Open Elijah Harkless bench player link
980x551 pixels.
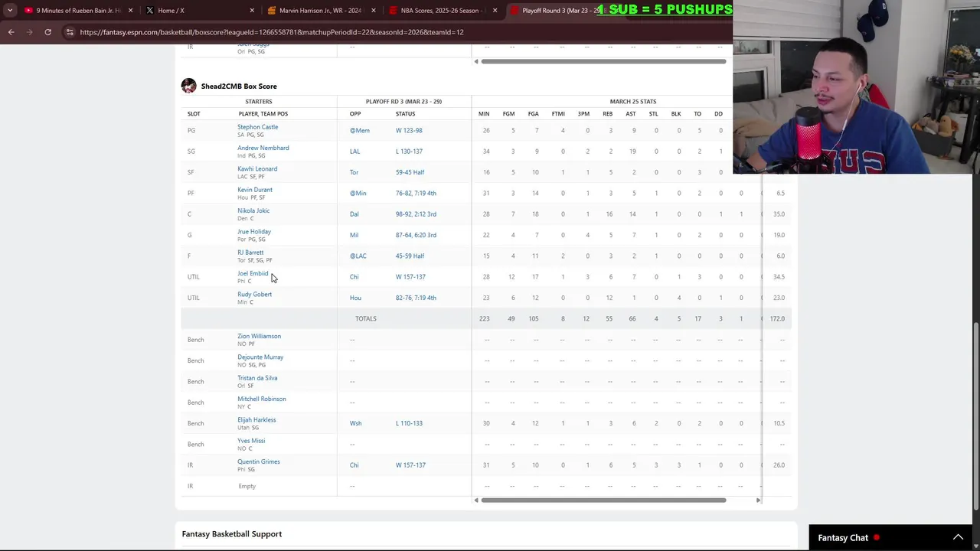click(256, 419)
